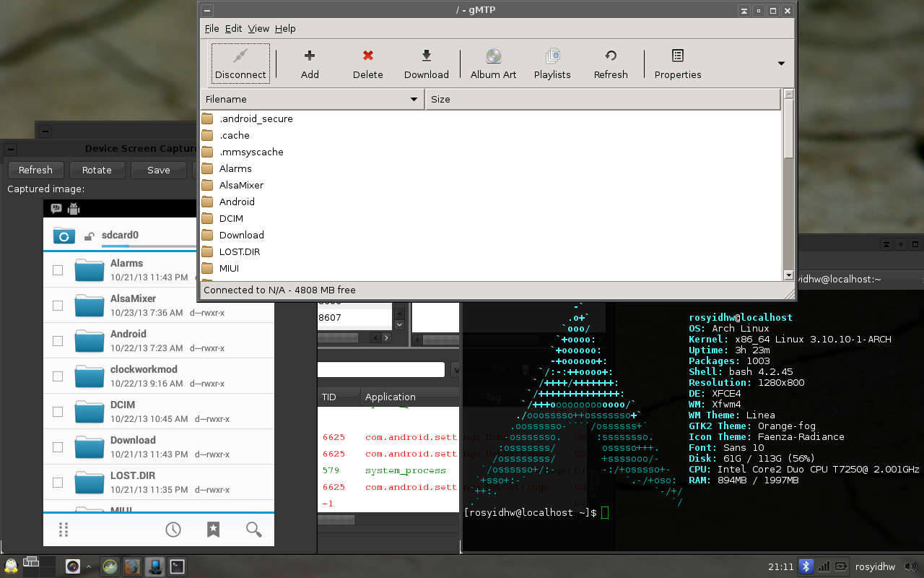
Task: Open the gMTP window menu button in title bar
Action: click(x=207, y=11)
